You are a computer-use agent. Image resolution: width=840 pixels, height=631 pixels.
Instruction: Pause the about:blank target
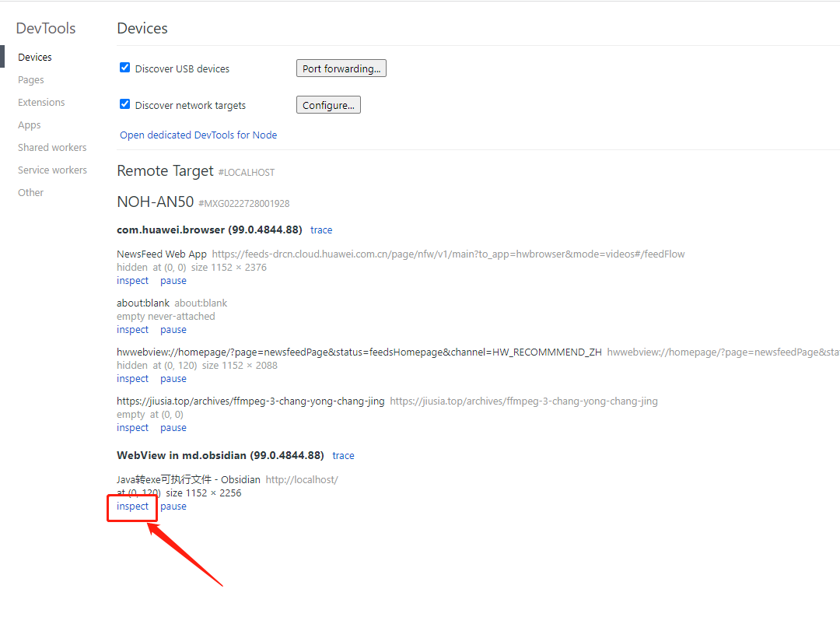pyautogui.click(x=173, y=330)
